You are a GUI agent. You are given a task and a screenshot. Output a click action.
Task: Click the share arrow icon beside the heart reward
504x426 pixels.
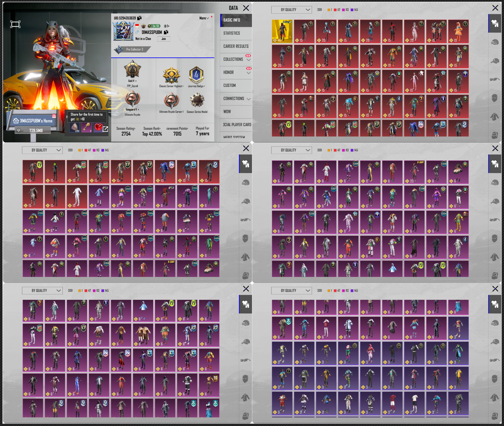105,129
